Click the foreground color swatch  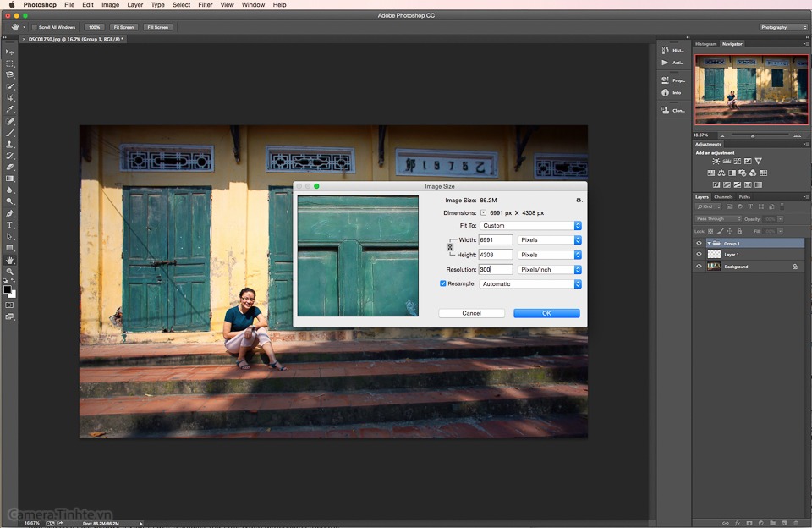(8, 289)
